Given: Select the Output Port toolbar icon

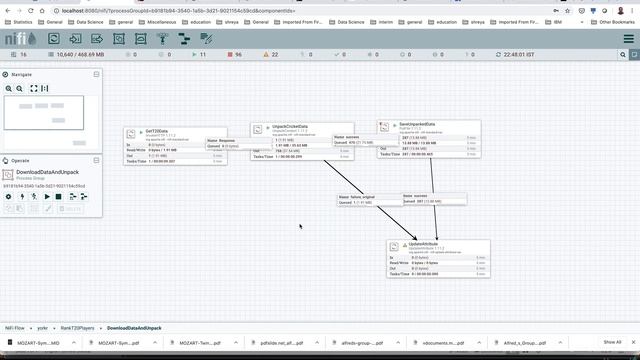Looking at the screenshot, I should coord(97,39).
